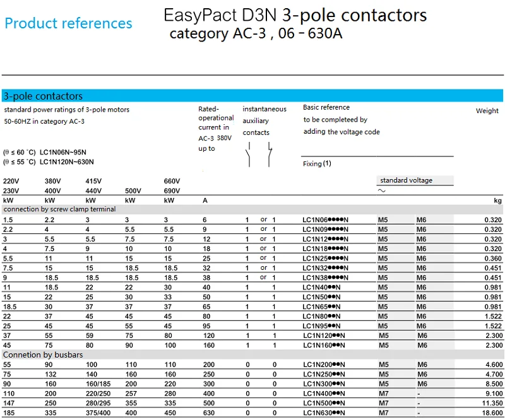Click the 'Weight' column header
The image size is (505, 420).
487,111
